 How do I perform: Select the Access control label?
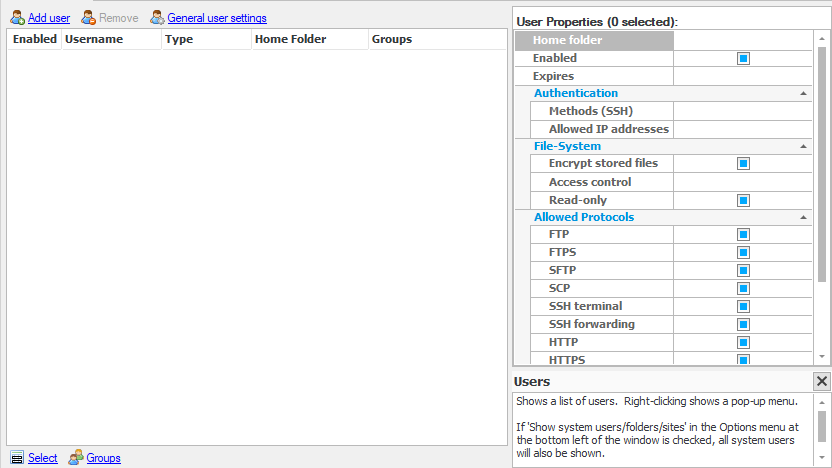pyautogui.click(x=590, y=183)
